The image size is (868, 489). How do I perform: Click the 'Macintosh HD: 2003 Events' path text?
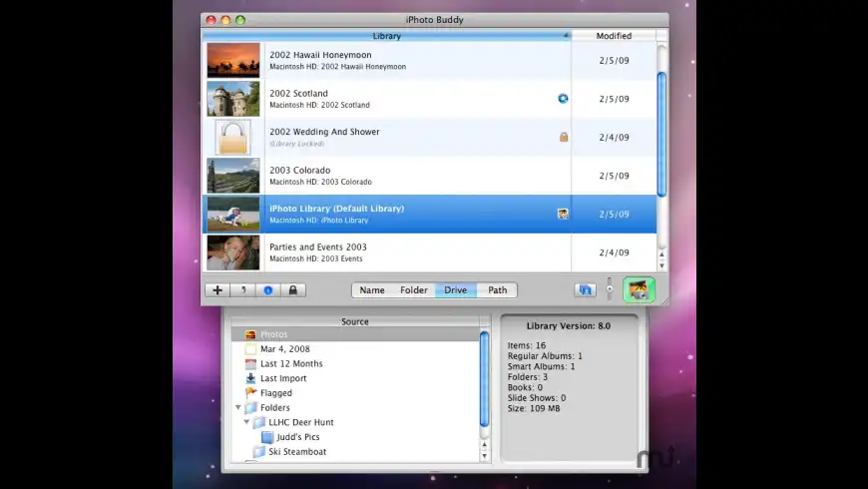coord(316,258)
